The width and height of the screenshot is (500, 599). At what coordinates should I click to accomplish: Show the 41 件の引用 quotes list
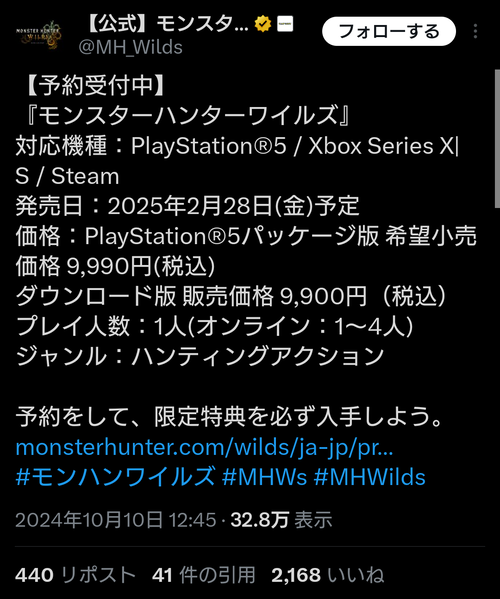(x=204, y=575)
